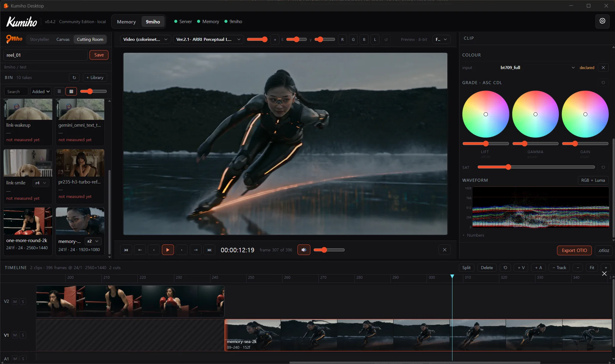Image resolution: width=615 pixels, height=364 pixels.
Task: Open the Storyteller tab
Action: [39, 39]
